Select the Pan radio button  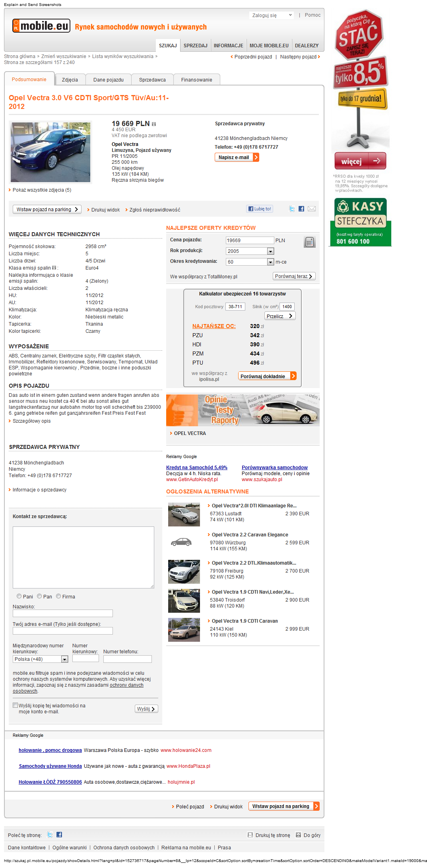[39, 596]
